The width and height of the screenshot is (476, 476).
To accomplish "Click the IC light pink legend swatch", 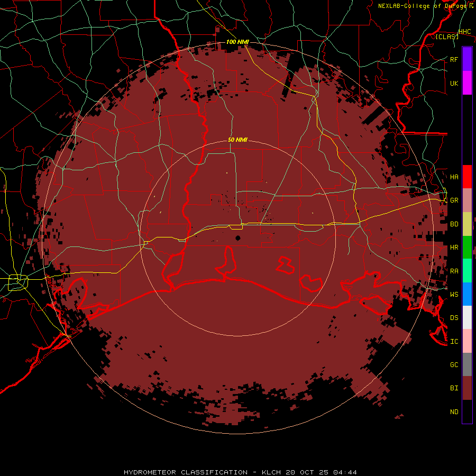I will coord(467,341).
